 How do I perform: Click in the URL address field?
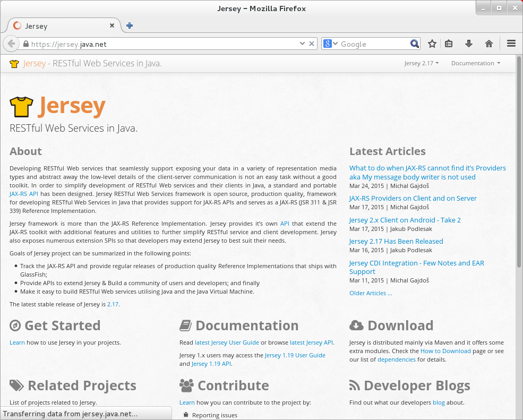[x=164, y=44]
